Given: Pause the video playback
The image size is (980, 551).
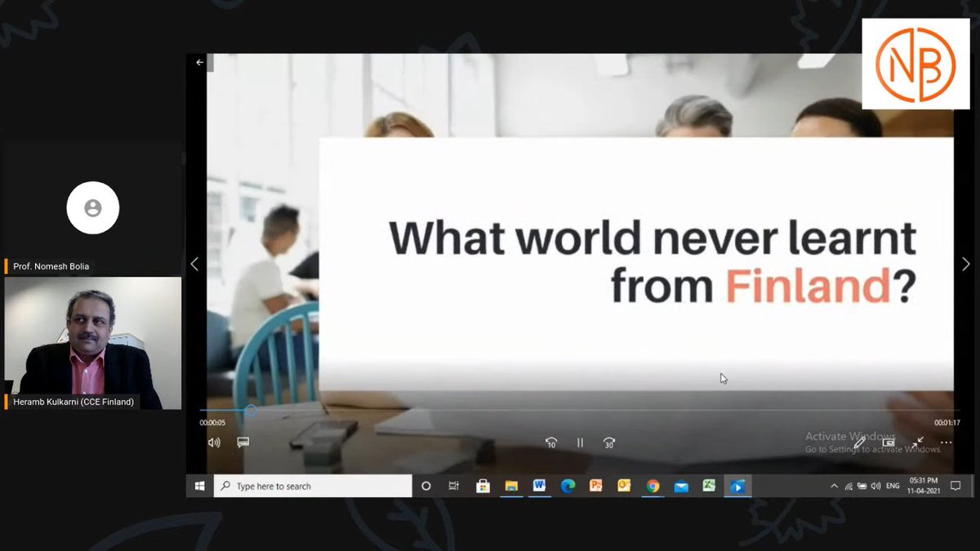Looking at the screenshot, I should point(580,442).
